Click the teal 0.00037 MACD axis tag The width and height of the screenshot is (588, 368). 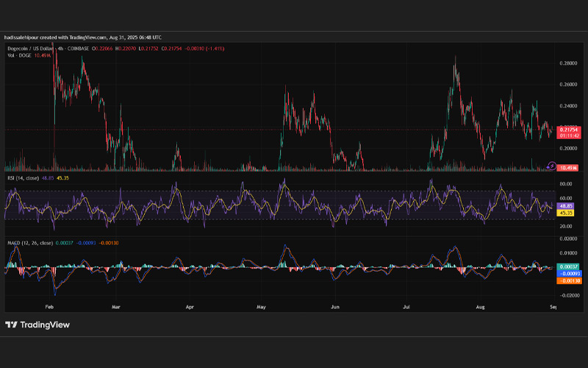[x=567, y=266]
